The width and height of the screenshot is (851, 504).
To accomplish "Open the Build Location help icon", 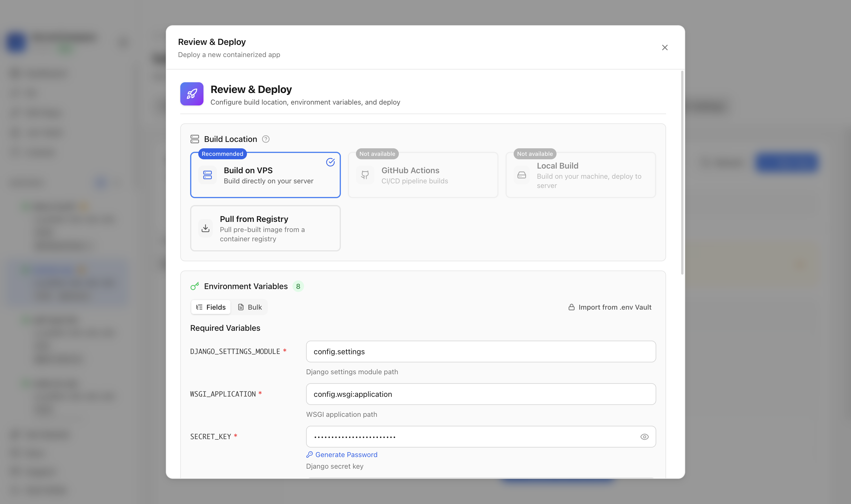I will [x=266, y=139].
